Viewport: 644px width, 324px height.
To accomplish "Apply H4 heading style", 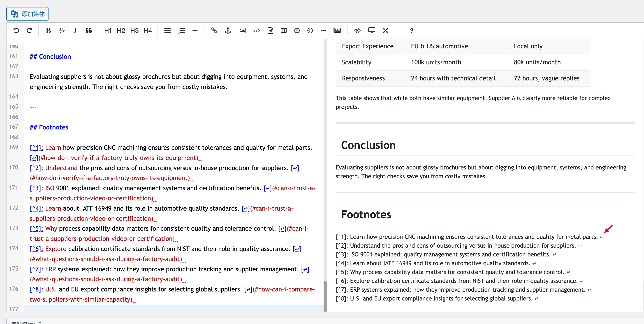I will (148, 31).
